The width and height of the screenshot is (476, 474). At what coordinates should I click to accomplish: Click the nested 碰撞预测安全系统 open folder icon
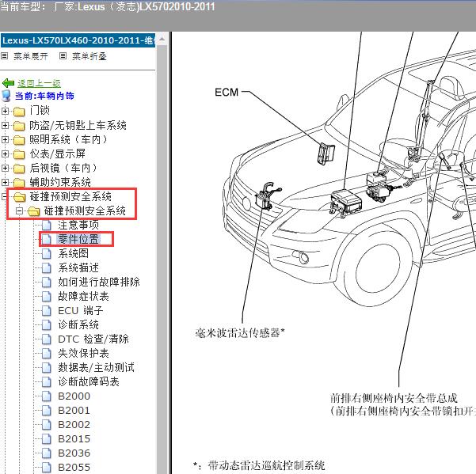coord(34,211)
